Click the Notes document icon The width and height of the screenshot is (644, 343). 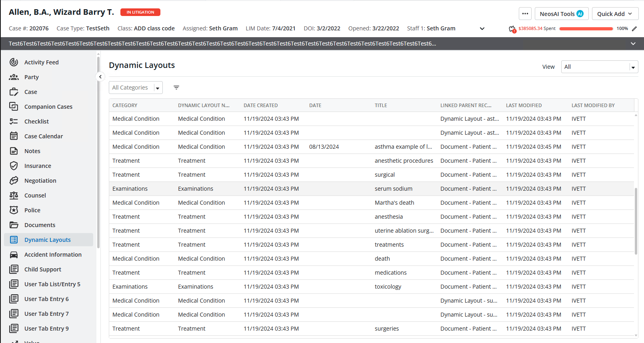(14, 151)
